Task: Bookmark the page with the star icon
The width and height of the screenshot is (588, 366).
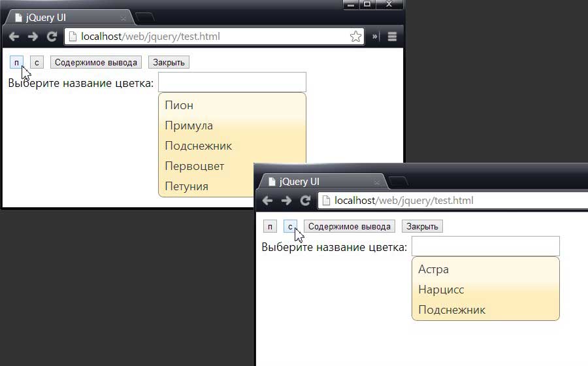Action: tap(355, 37)
